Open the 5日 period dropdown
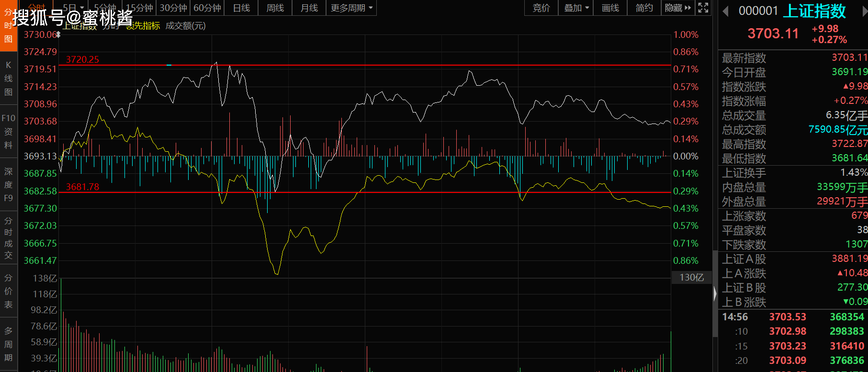Image resolution: width=868 pixels, height=372 pixels. [x=73, y=8]
